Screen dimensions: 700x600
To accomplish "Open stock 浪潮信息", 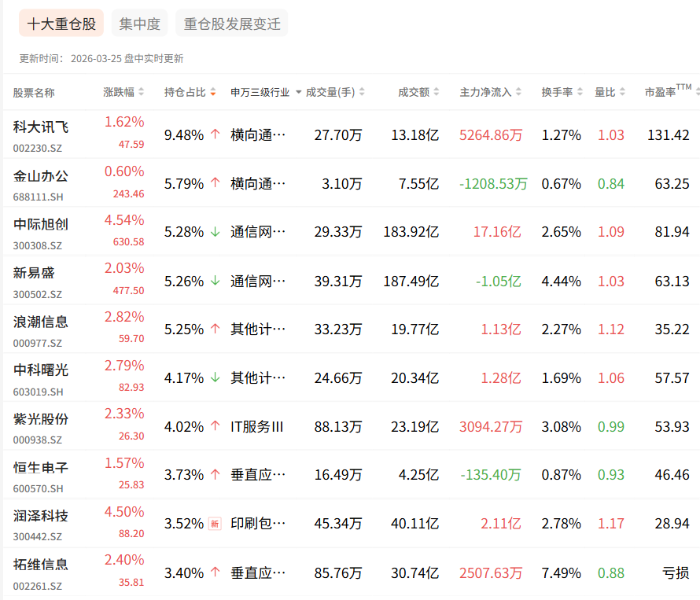I will click(41, 322).
